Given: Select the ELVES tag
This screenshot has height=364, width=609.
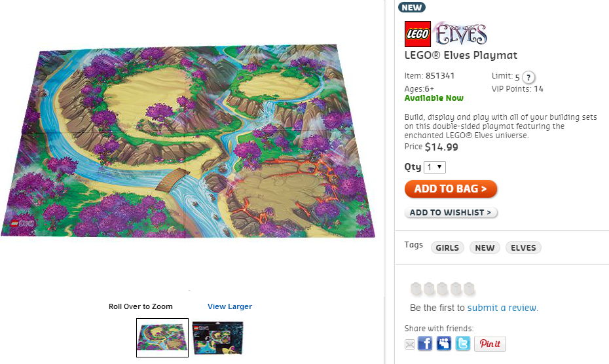Looking at the screenshot, I should pos(523,247).
